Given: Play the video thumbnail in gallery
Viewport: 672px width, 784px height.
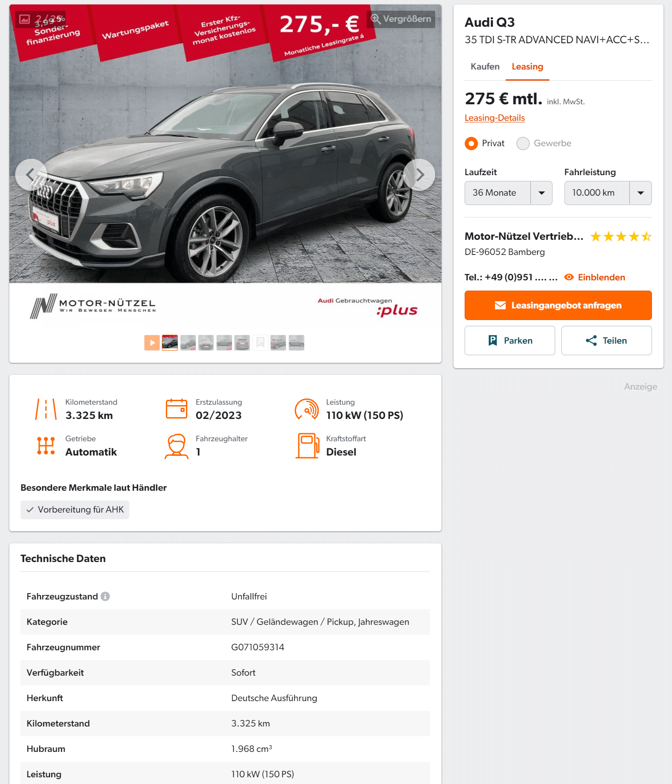Looking at the screenshot, I should 152,343.
